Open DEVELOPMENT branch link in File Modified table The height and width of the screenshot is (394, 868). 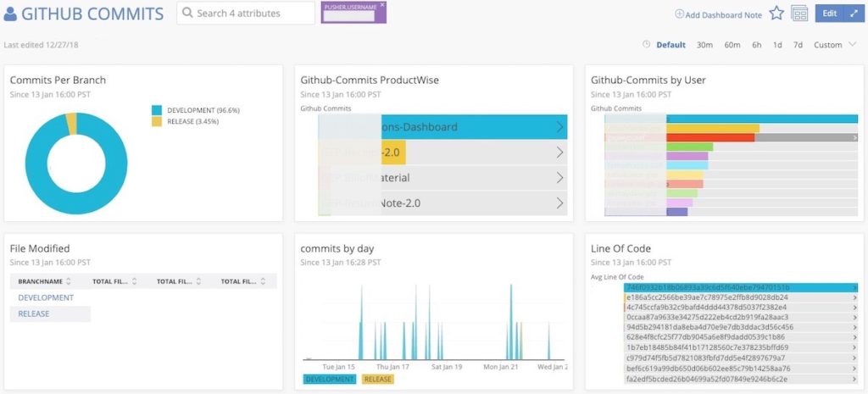tap(46, 297)
